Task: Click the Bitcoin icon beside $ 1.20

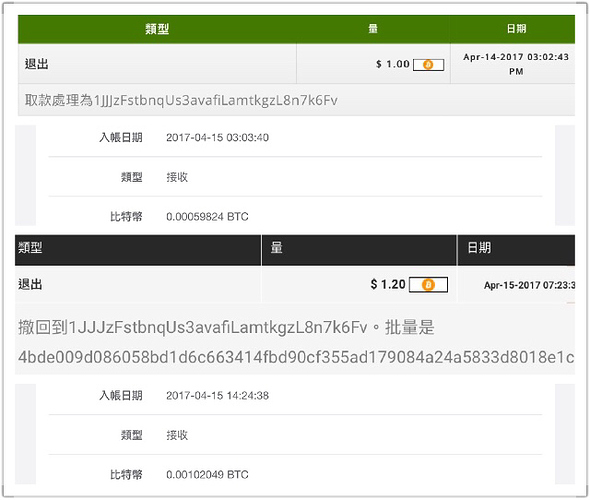Action: click(428, 284)
